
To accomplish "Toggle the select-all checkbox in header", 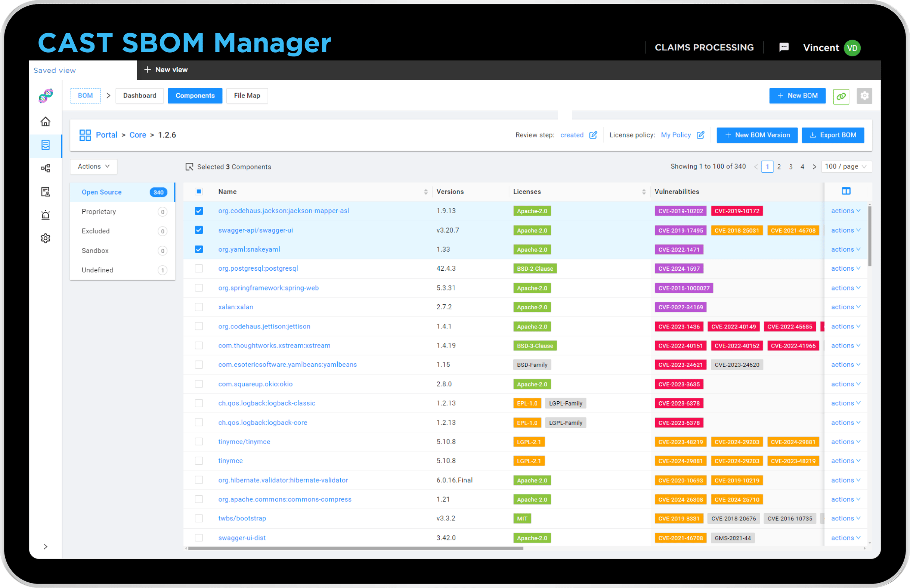I will (x=199, y=191).
